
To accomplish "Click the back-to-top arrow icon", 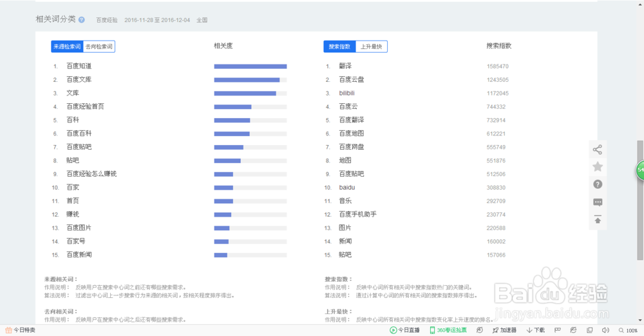I will [x=598, y=220].
